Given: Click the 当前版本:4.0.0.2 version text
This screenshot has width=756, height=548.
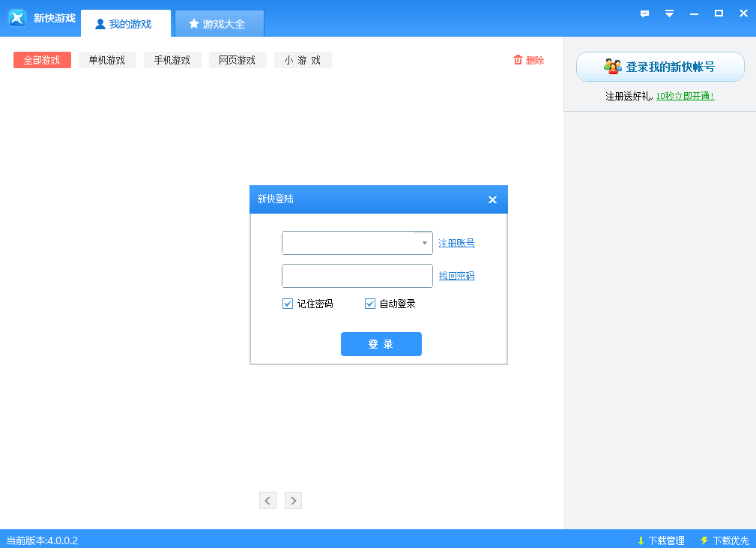Looking at the screenshot, I should (42, 541).
